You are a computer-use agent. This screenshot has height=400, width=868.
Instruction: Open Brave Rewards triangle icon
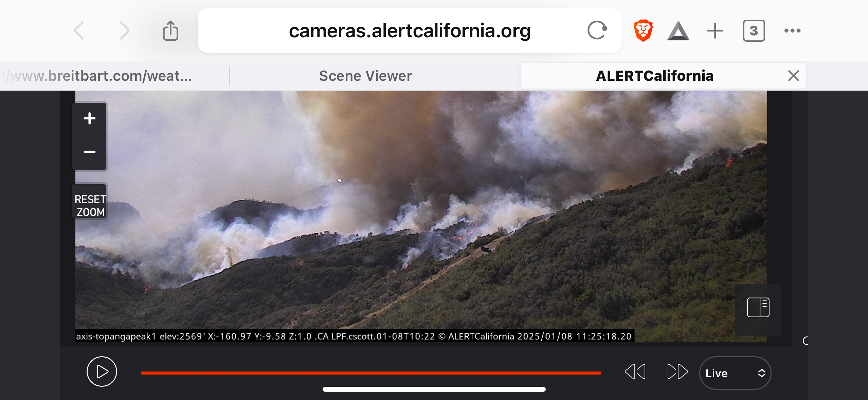click(678, 31)
